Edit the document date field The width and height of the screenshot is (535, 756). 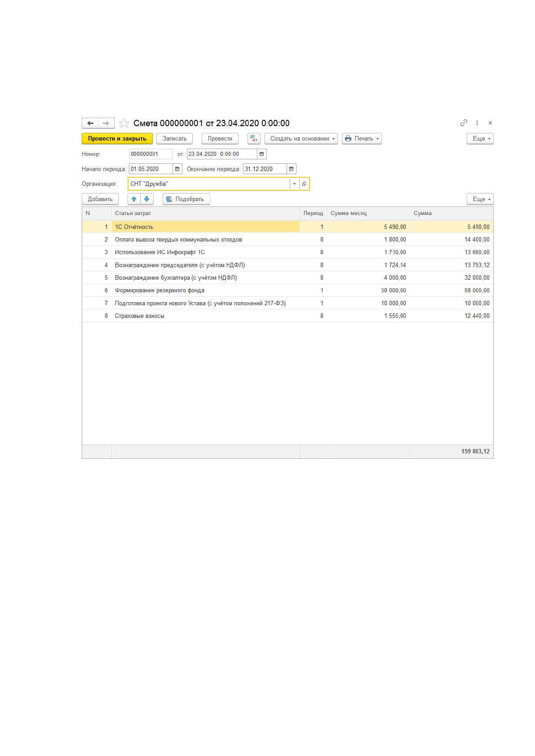point(222,154)
